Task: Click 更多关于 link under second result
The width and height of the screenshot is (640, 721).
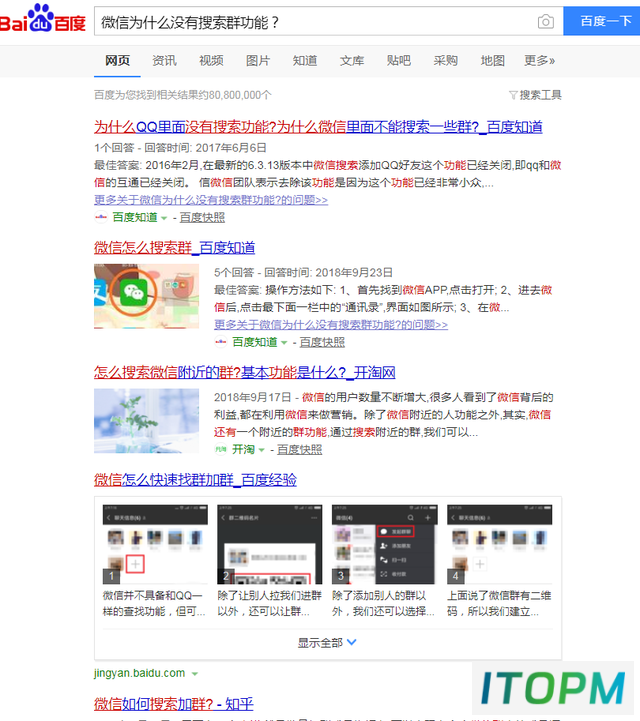Action: click(331, 325)
